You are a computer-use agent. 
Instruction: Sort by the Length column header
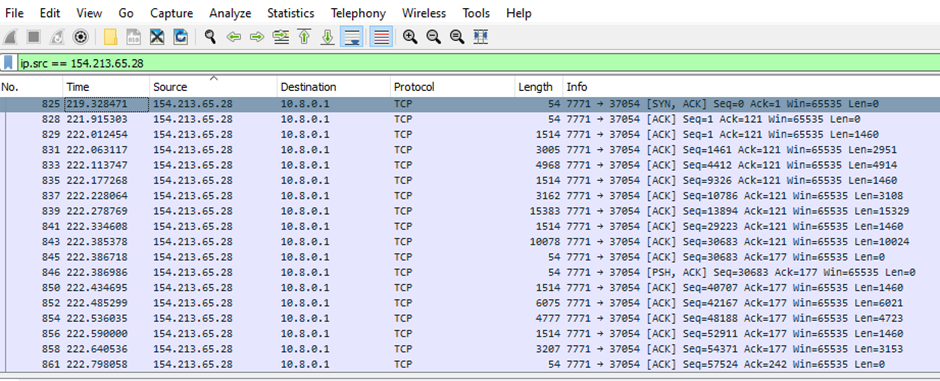[539, 87]
